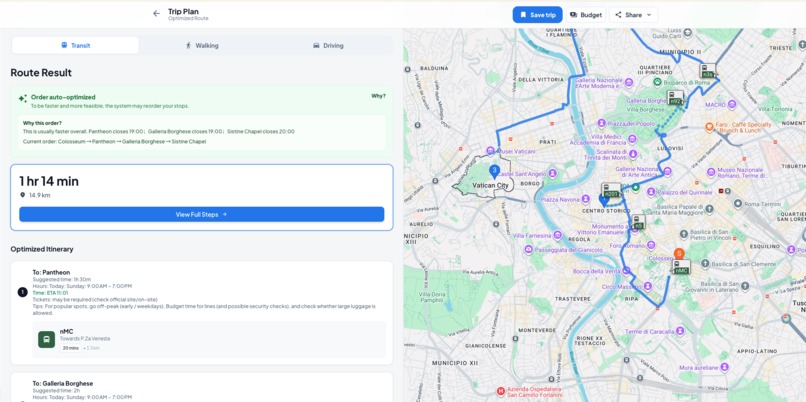Switch to the Driving tab

click(x=328, y=45)
